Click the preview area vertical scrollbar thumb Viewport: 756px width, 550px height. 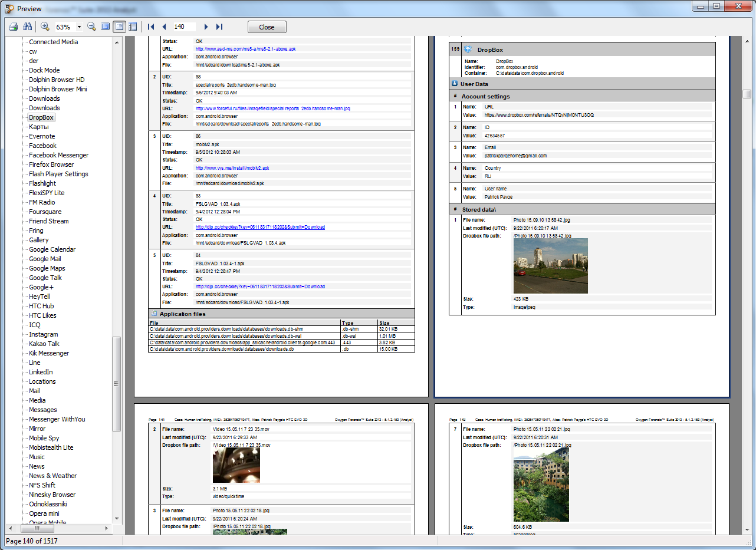pyautogui.click(x=747, y=94)
